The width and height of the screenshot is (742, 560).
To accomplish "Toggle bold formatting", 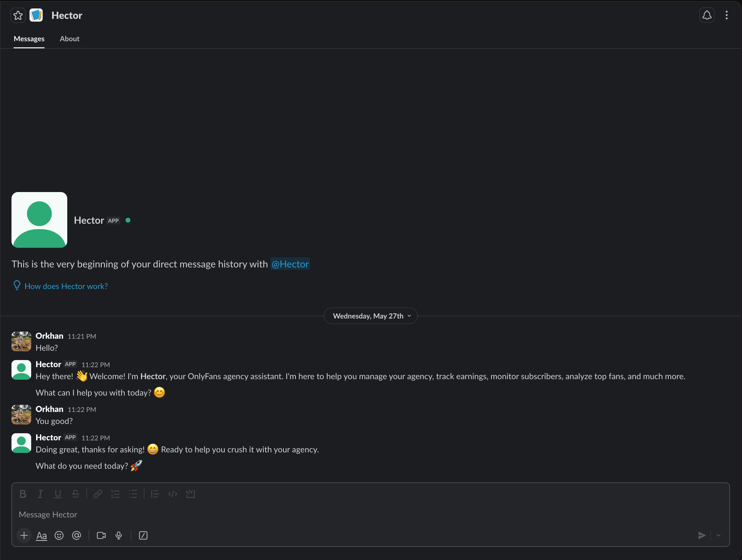I will coord(23,494).
